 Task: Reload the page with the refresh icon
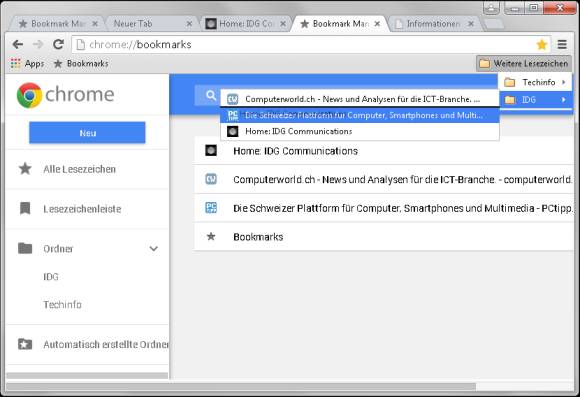(58, 44)
